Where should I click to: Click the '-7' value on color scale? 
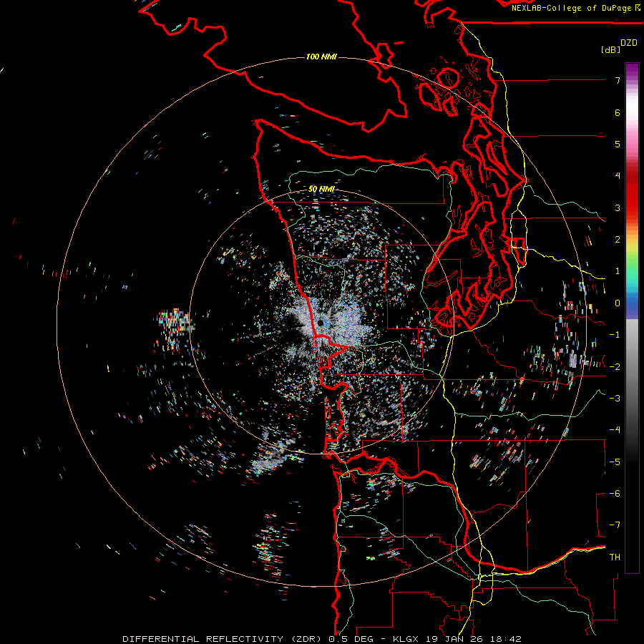(x=615, y=525)
